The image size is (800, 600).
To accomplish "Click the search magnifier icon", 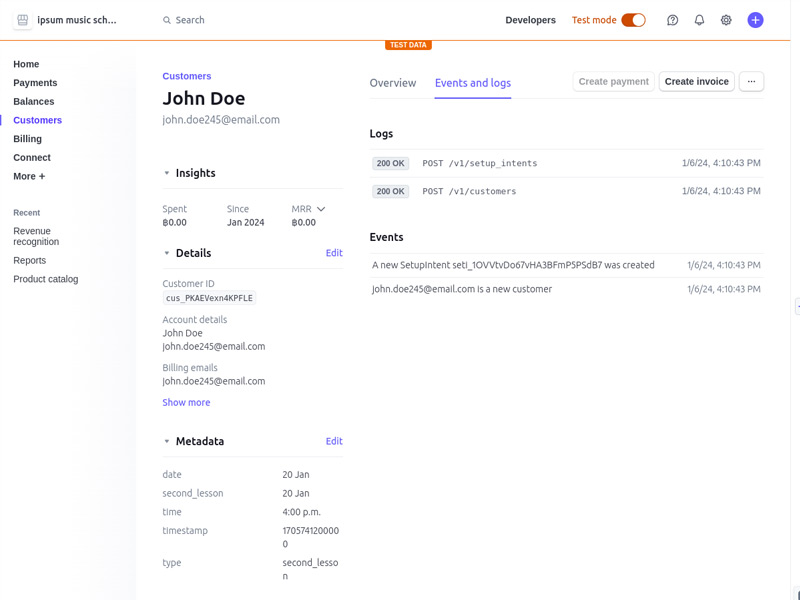I will point(166,20).
